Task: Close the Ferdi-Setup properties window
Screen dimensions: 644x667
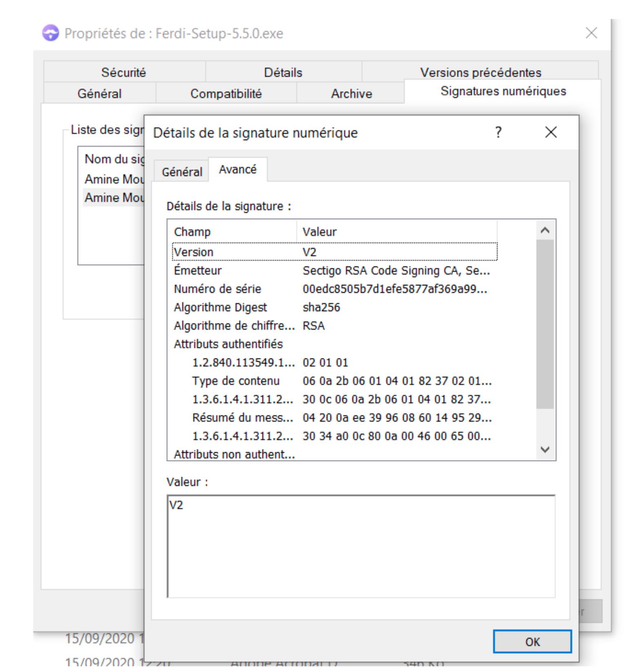Action: click(591, 33)
